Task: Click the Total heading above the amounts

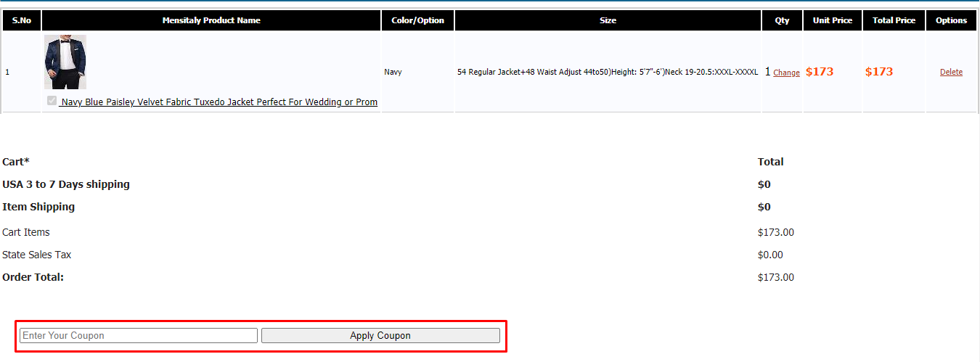Action: [771, 162]
